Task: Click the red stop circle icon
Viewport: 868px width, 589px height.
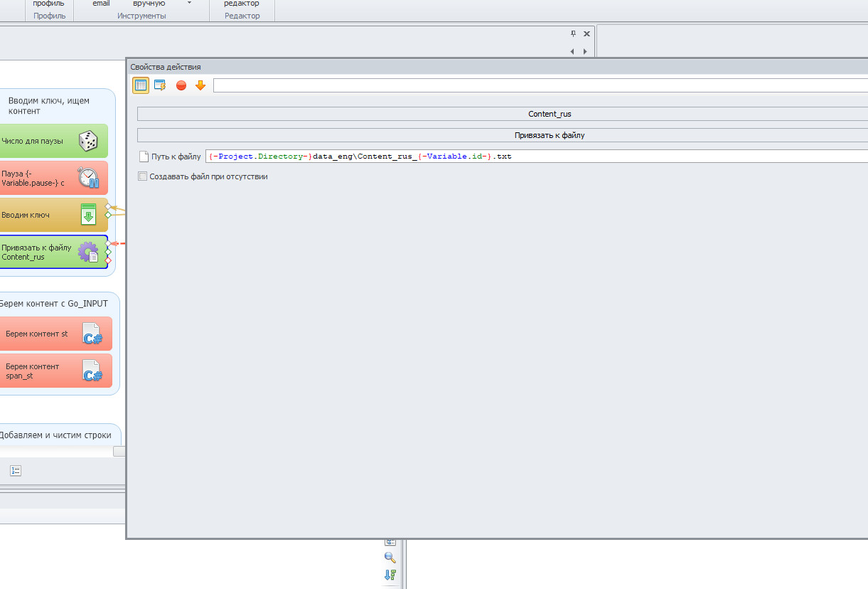Action: (181, 85)
